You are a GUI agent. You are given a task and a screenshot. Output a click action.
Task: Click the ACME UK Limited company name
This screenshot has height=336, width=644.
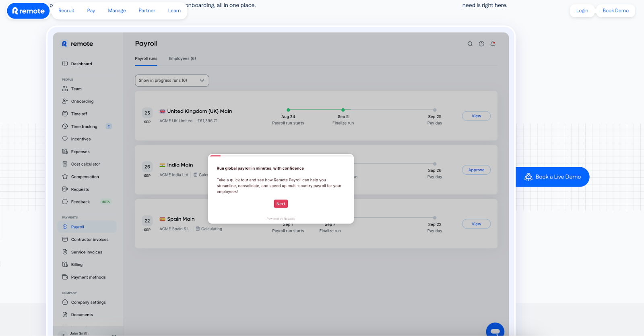point(176,121)
